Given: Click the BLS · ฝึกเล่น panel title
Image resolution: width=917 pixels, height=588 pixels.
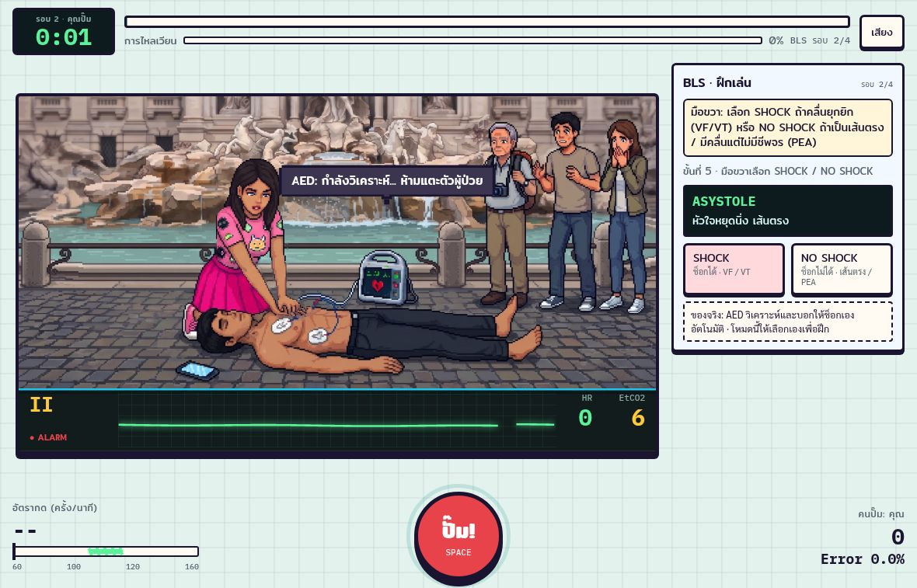Looking at the screenshot, I should tap(717, 82).
